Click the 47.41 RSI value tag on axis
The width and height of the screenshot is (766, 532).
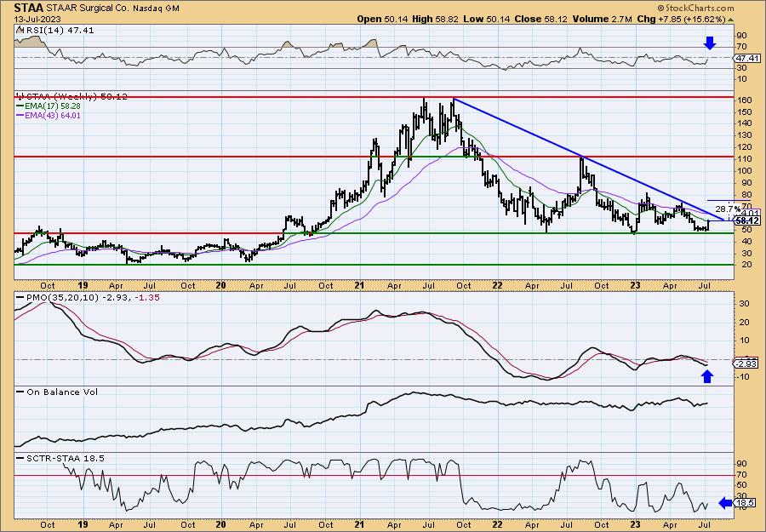(747, 58)
